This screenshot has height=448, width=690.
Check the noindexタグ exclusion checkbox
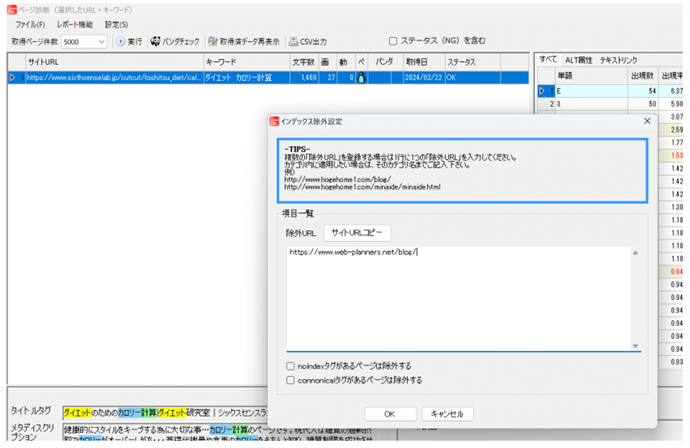(291, 366)
